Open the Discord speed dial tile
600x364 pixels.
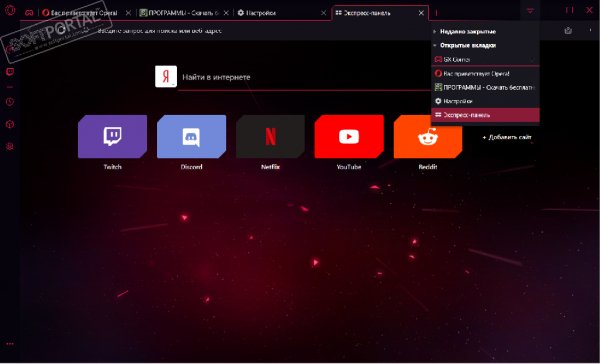(x=191, y=136)
